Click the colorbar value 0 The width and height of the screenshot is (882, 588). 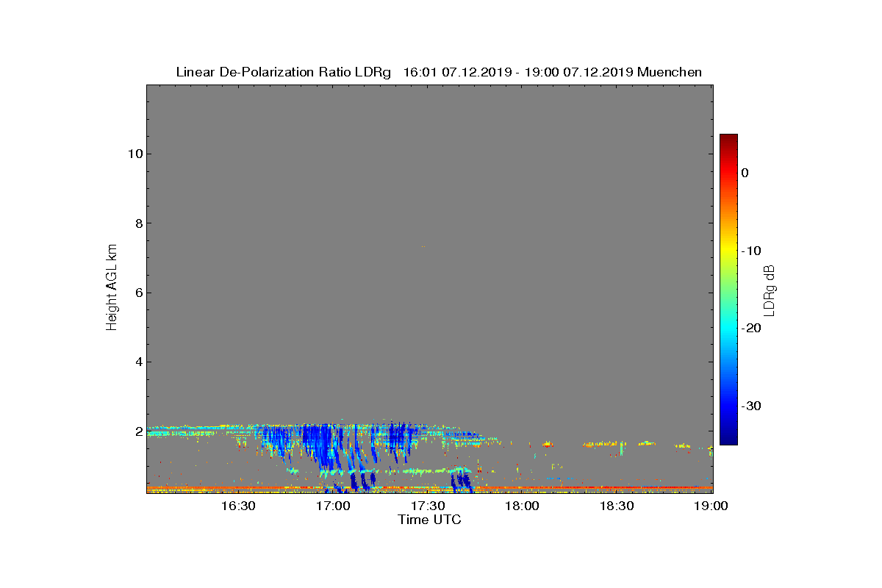coord(745,173)
